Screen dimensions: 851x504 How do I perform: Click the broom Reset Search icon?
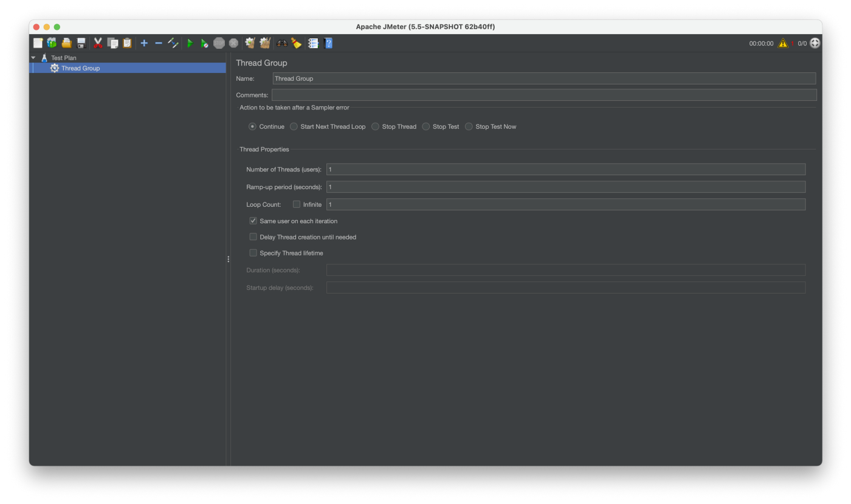click(296, 43)
